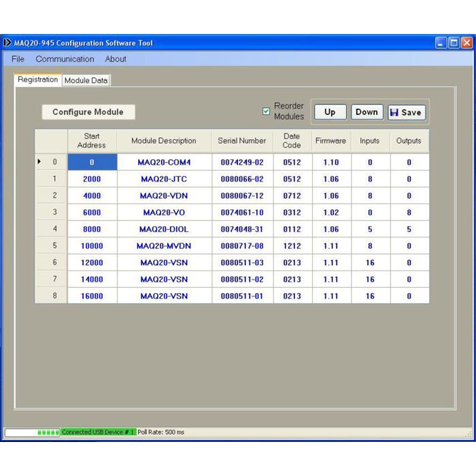This screenshot has height=476, width=476.
Task: Click serial number 0080066-02
Action: pyautogui.click(x=242, y=179)
